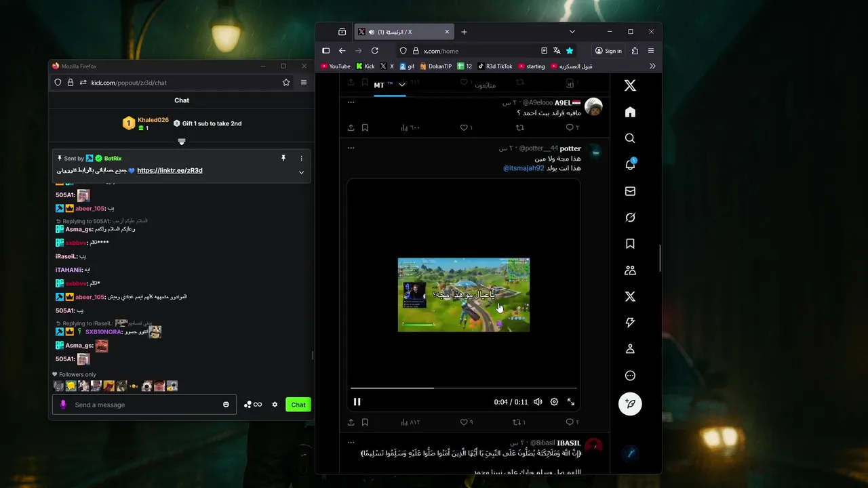Open DokanTIP bookmark
Screen dimensions: 868x488
(x=436, y=66)
